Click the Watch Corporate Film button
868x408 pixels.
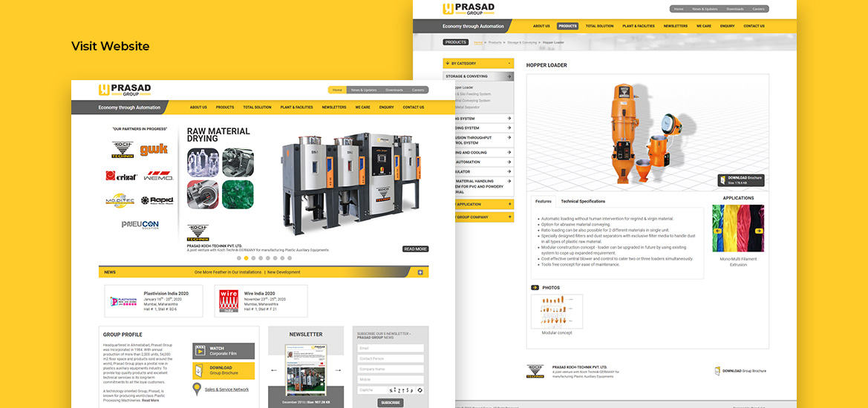[223, 351]
